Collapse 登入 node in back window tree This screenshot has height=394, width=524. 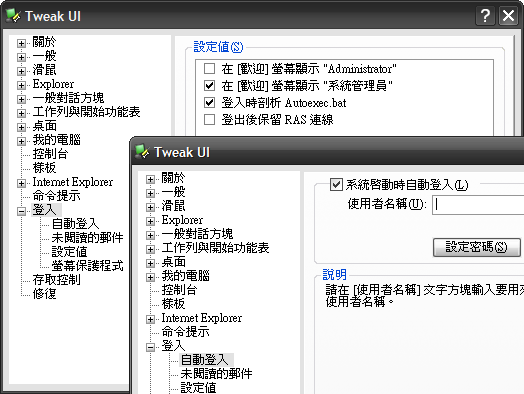pyautogui.click(x=21, y=211)
